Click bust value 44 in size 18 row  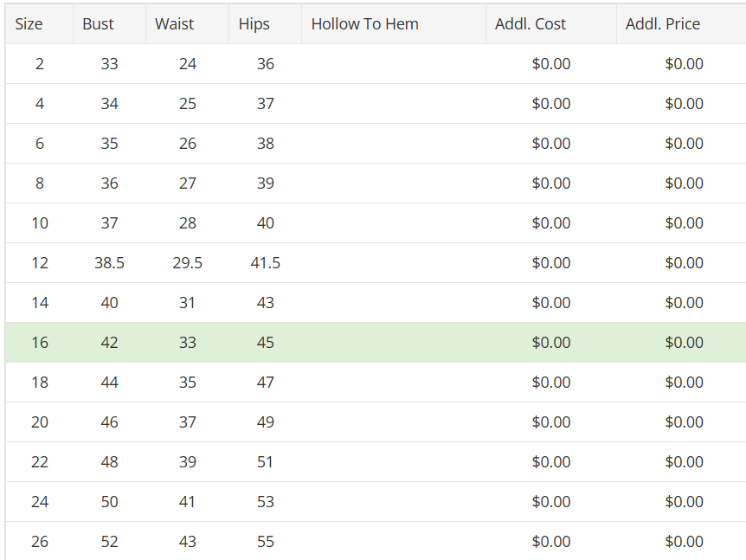pyautogui.click(x=109, y=382)
